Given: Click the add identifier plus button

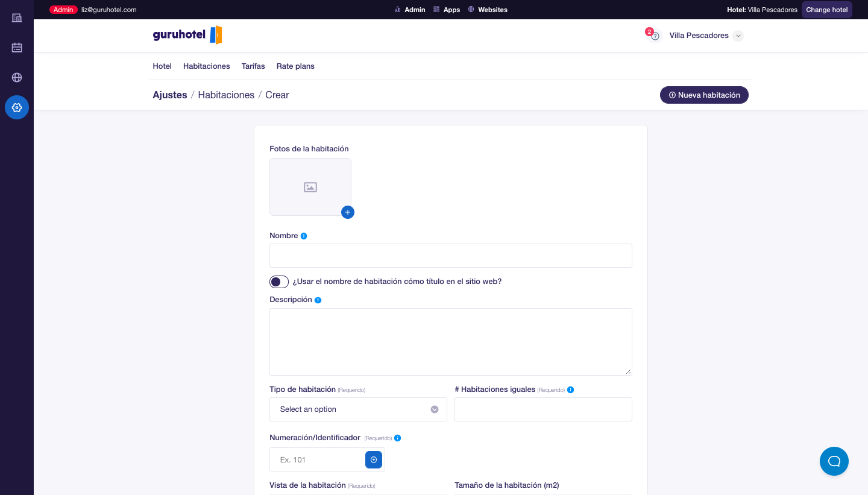Looking at the screenshot, I should tap(374, 459).
